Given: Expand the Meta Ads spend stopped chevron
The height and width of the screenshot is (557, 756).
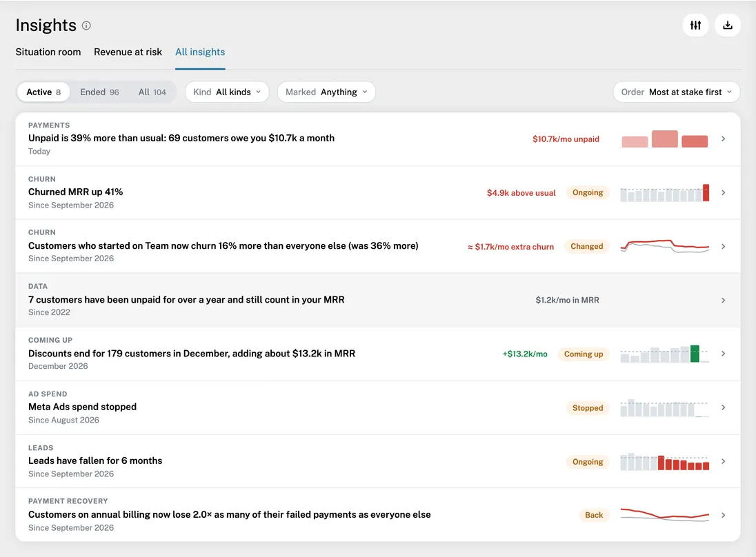Looking at the screenshot, I should point(723,407).
